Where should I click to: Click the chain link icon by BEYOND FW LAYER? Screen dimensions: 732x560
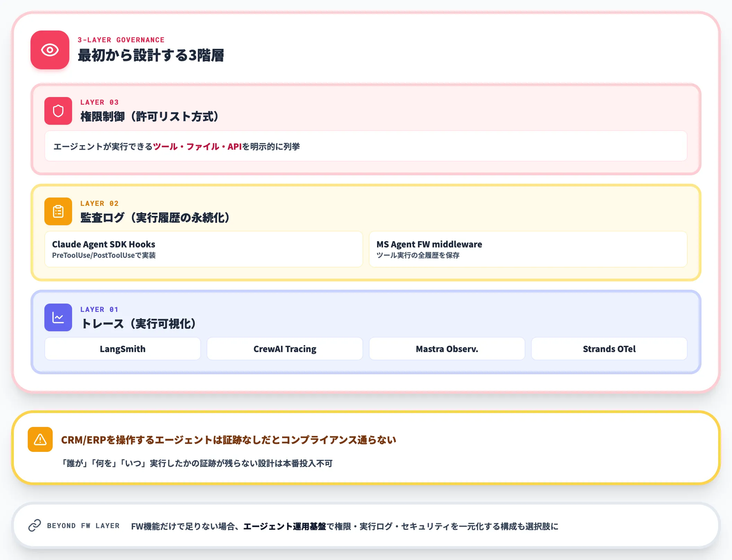(35, 525)
